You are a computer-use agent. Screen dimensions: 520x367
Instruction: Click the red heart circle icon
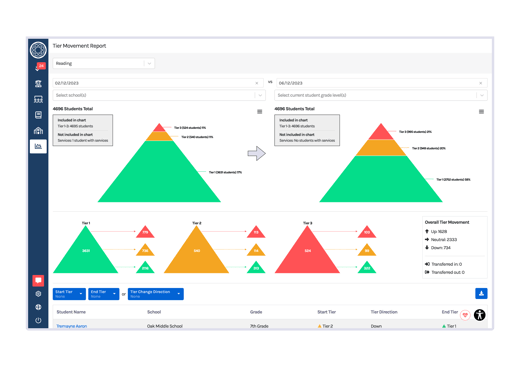click(465, 315)
